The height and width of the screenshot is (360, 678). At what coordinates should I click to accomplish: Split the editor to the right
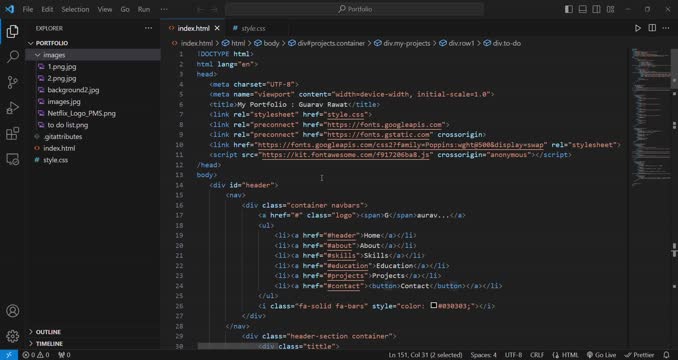652,28
